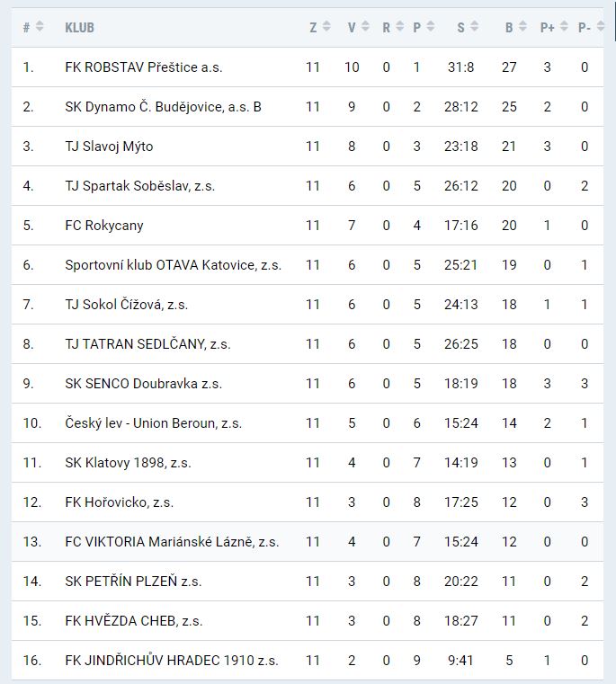
Task: Click sort arrows next to V header
Action: [x=365, y=27]
